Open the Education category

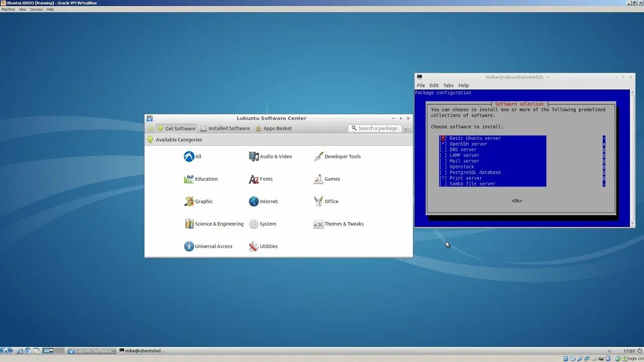[201, 179]
